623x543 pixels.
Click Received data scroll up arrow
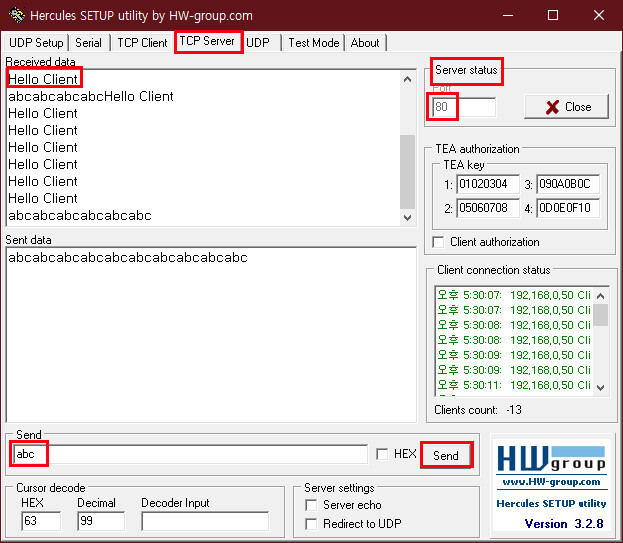coord(407,79)
